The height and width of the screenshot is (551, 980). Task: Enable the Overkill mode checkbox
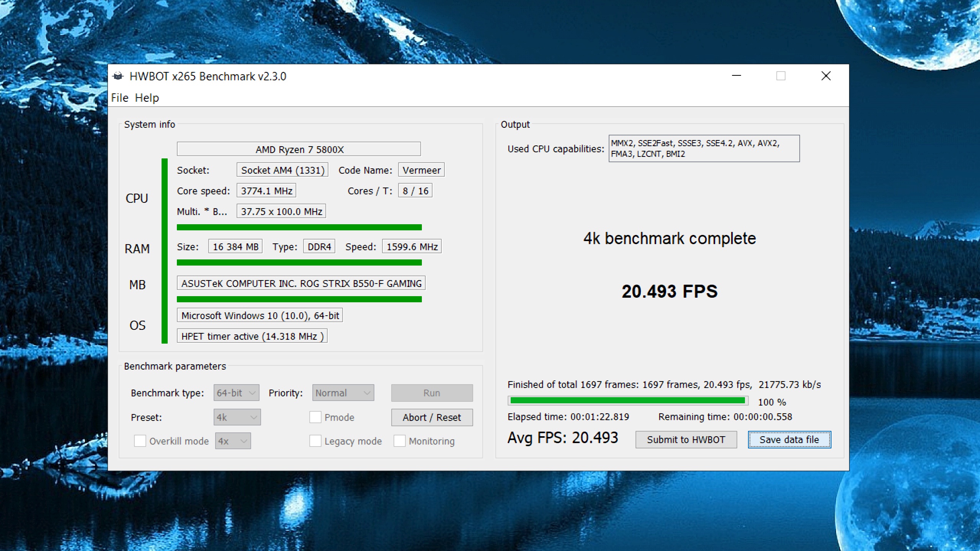pos(140,441)
